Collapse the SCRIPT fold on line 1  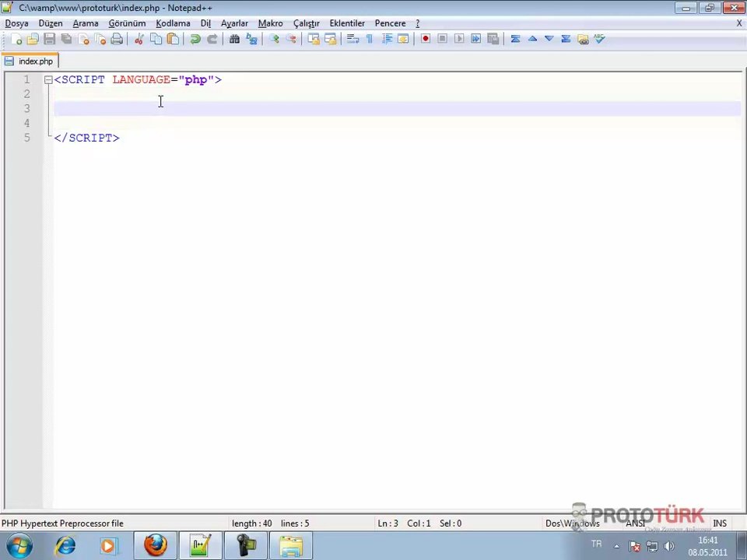click(x=48, y=80)
